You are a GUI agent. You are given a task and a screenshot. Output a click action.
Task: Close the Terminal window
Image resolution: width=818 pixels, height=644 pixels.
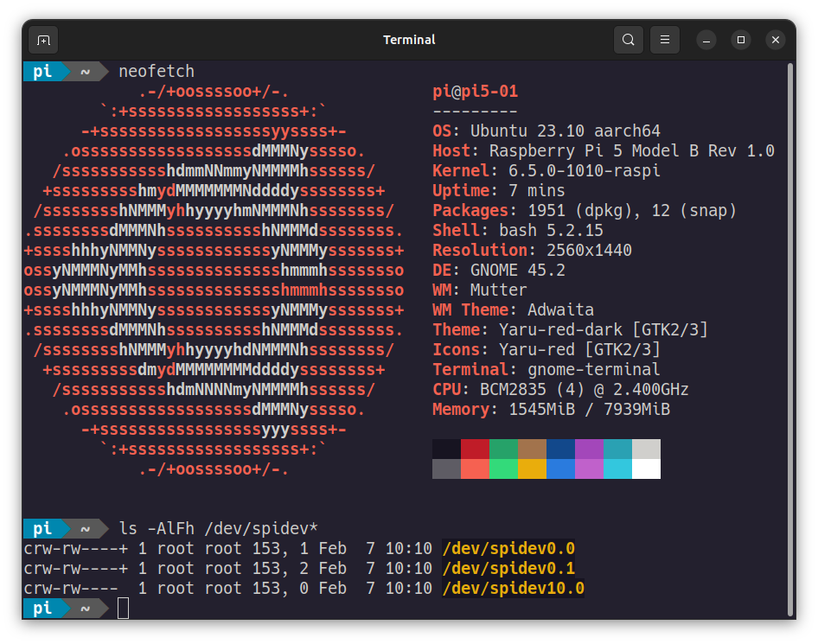click(776, 40)
